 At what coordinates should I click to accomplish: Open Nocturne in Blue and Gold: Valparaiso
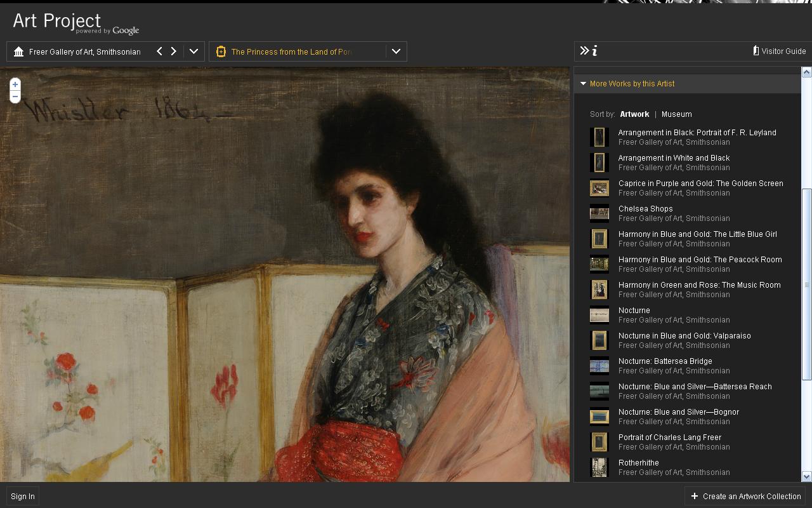click(x=684, y=336)
